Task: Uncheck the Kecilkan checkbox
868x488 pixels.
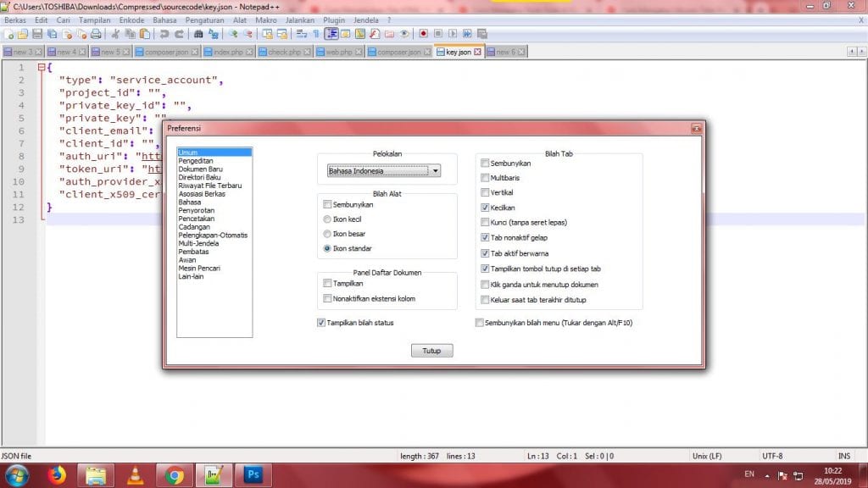Action: 485,208
